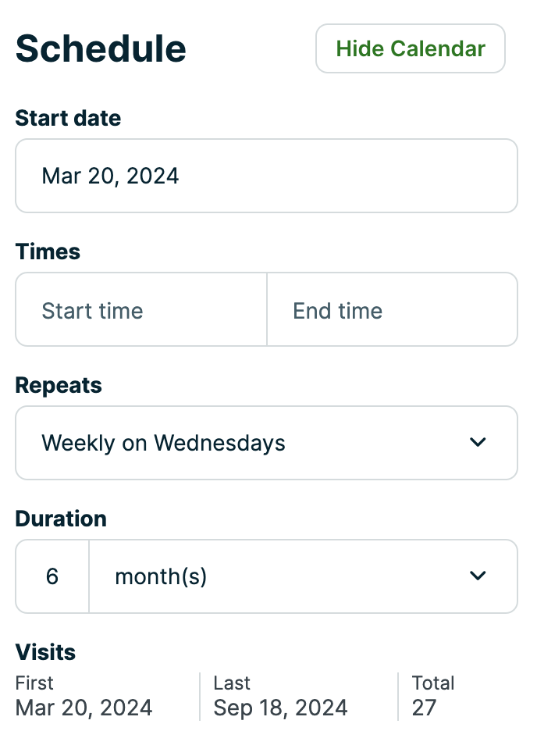Click the Last visit date Sep 18, 2024
The width and height of the screenshot is (537, 756).
click(279, 708)
